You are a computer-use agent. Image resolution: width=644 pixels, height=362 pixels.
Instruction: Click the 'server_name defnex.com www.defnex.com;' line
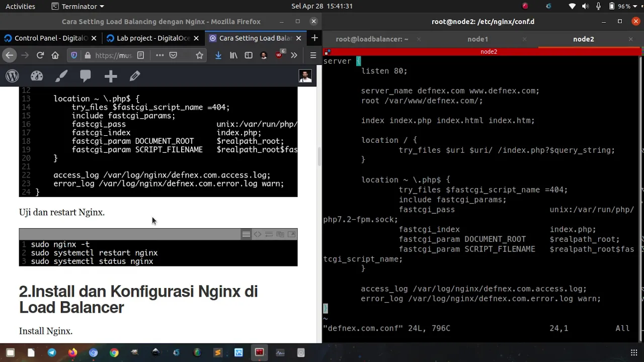click(450, 90)
